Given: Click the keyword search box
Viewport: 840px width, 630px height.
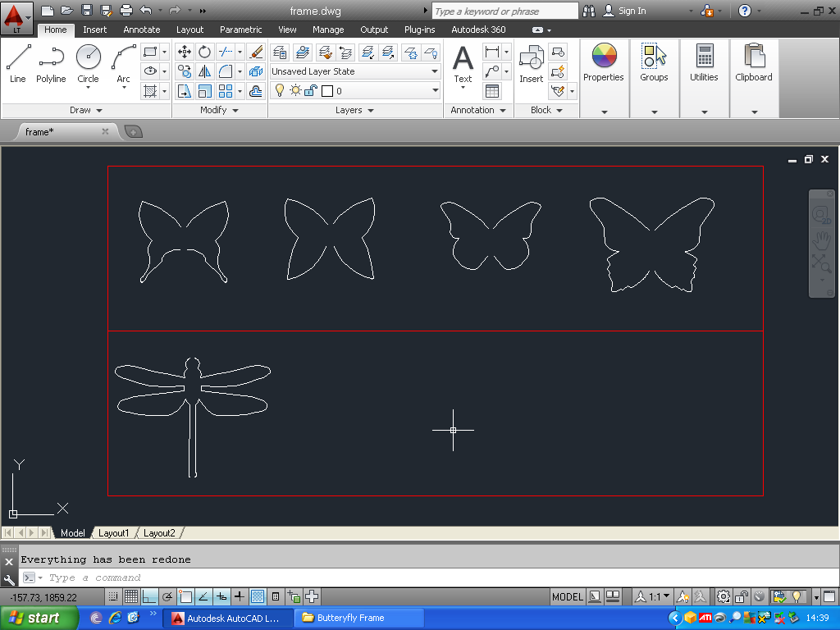Looking at the screenshot, I should [x=504, y=11].
